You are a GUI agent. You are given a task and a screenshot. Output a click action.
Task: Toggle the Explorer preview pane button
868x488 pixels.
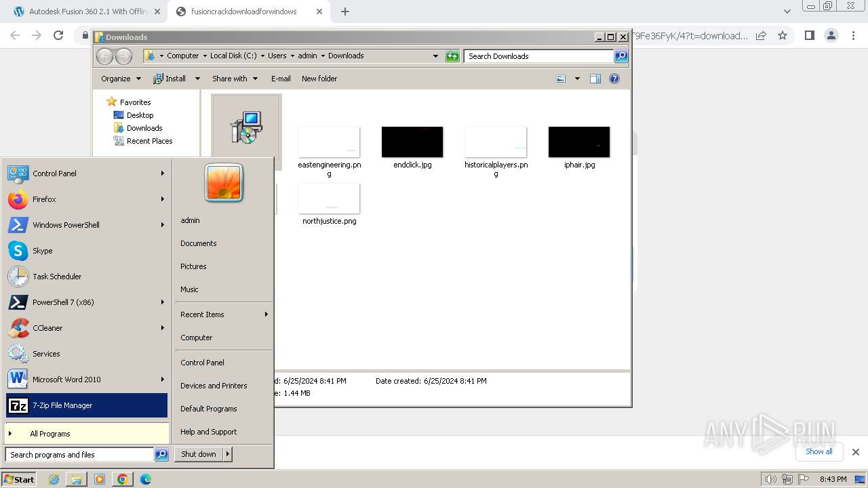click(595, 79)
